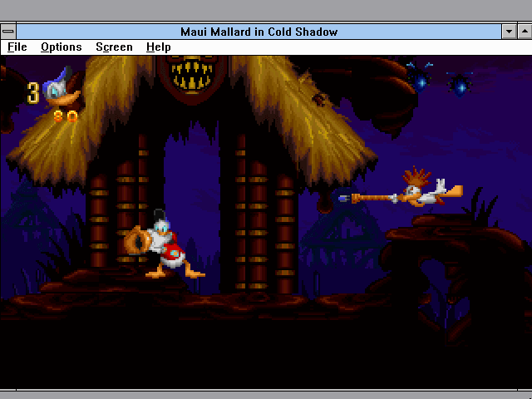Screen dimensions: 532x399
Task: Click the spear tip of the flying enemy
Action: (345, 199)
